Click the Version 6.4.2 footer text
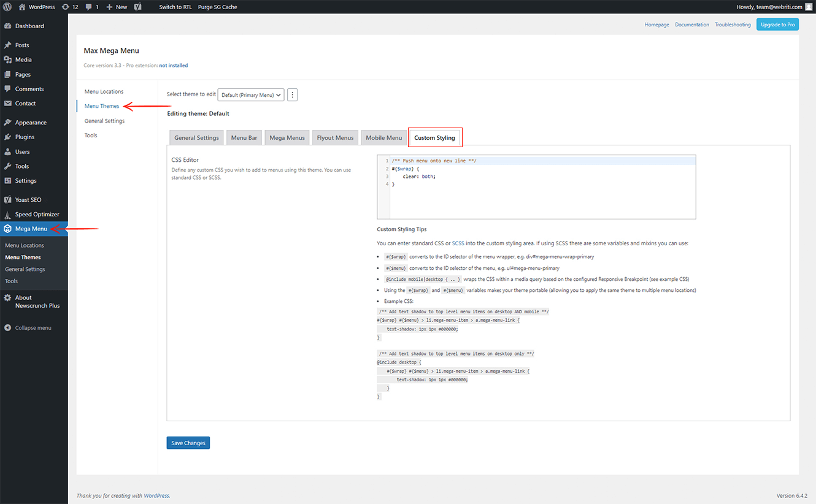The image size is (816, 504). 791,495
